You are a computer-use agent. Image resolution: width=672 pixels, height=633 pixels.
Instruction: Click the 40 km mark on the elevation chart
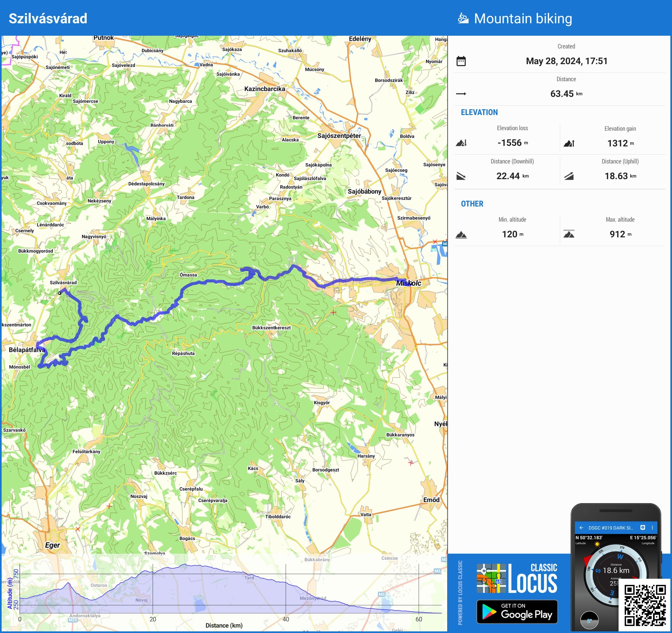286,619
